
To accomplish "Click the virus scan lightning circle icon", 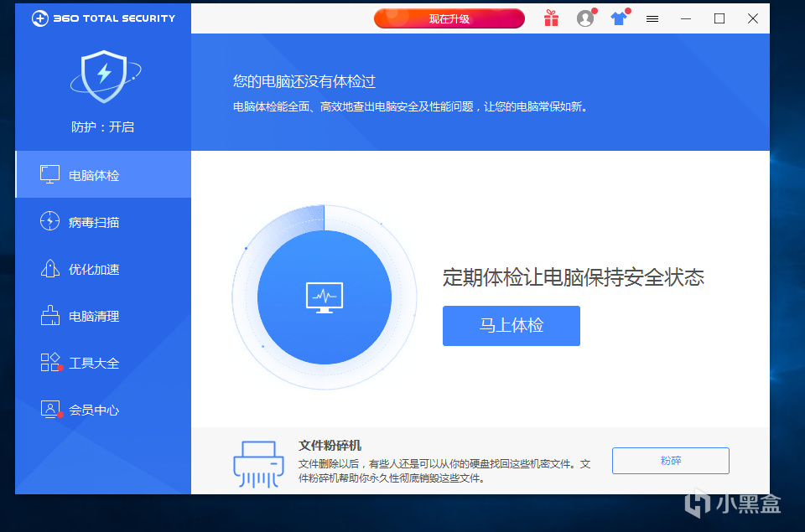I will coord(49,221).
